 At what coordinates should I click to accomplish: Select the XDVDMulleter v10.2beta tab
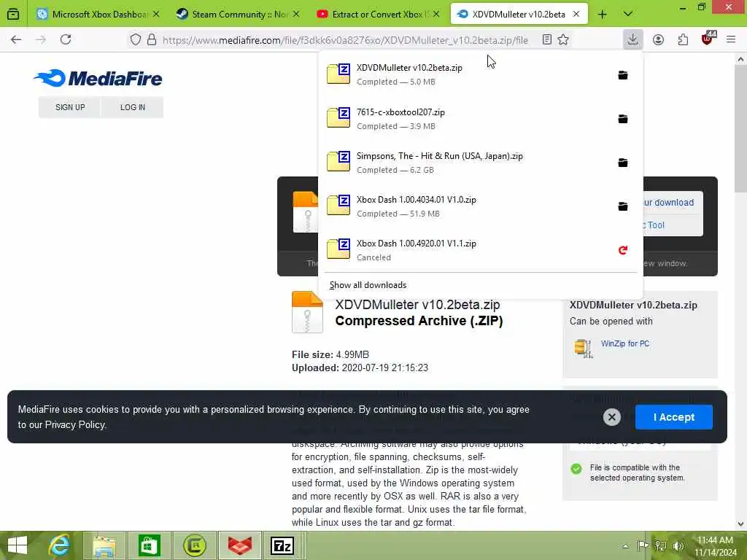point(519,15)
